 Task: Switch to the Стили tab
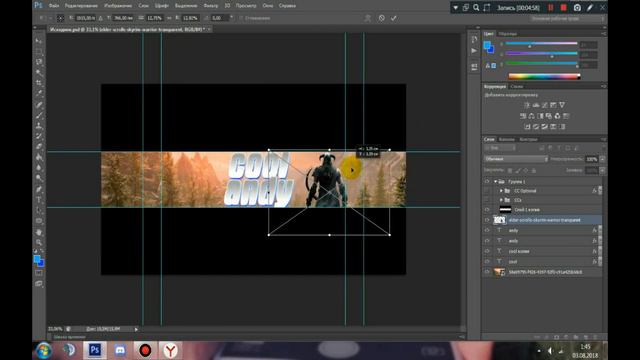[x=517, y=86]
